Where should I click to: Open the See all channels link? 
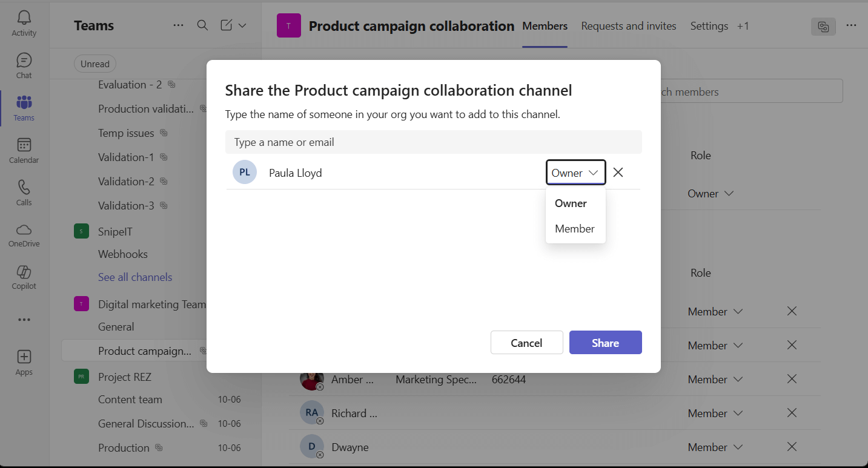(134, 277)
